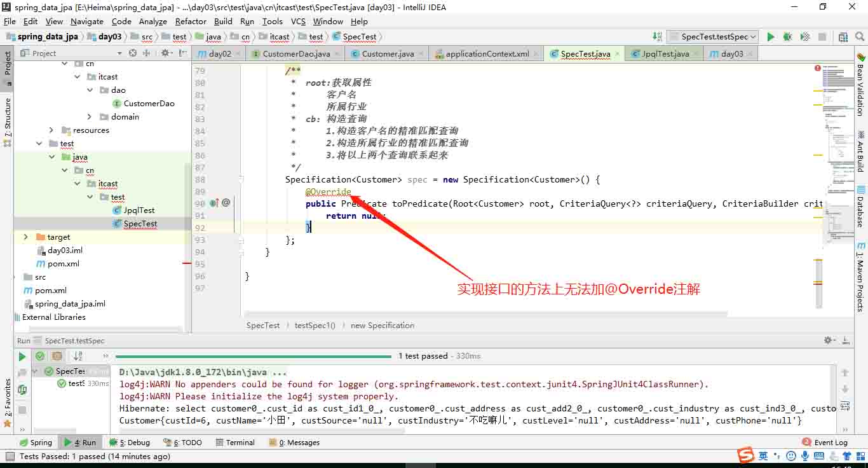Open Database side panel
Image resolution: width=868 pixels, height=468 pixels.
(860, 207)
